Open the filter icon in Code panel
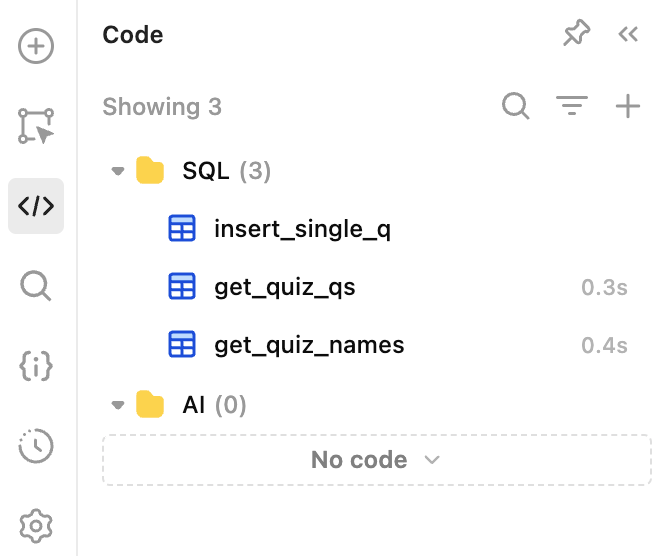672x556 pixels. click(572, 106)
